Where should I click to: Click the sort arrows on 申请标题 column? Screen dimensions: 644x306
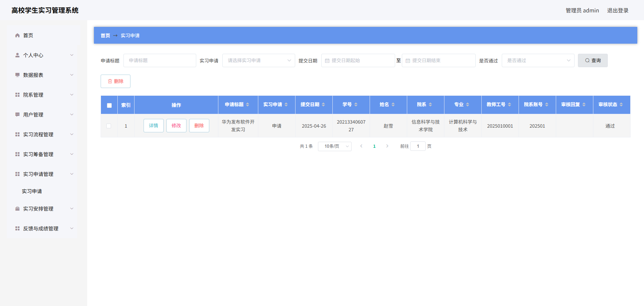click(x=248, y=104)
